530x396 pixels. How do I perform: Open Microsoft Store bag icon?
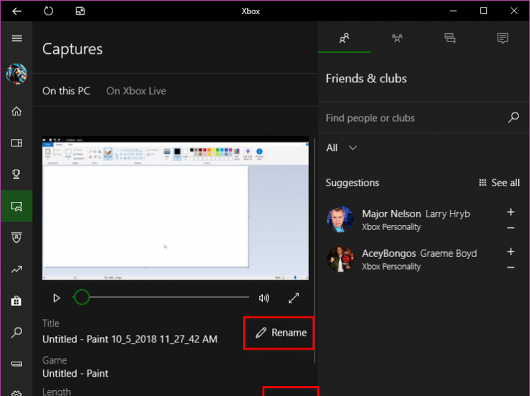click(16, 301)
